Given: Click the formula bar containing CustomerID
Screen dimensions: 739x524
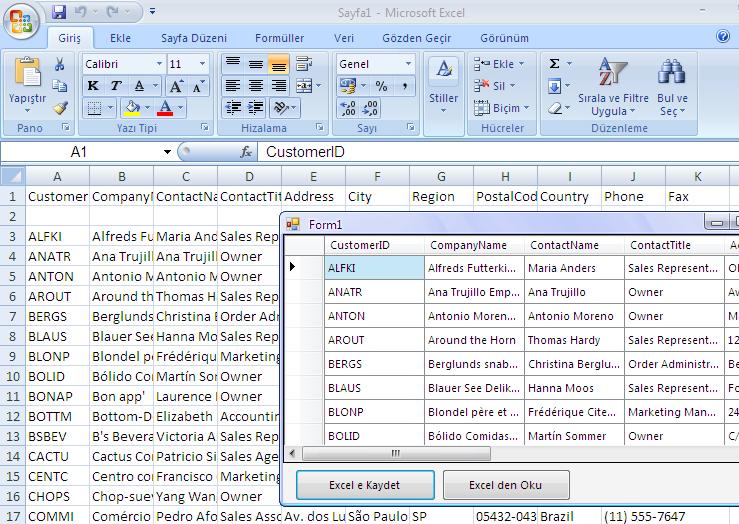Looking at the screenshot, I should pos(498,152).
